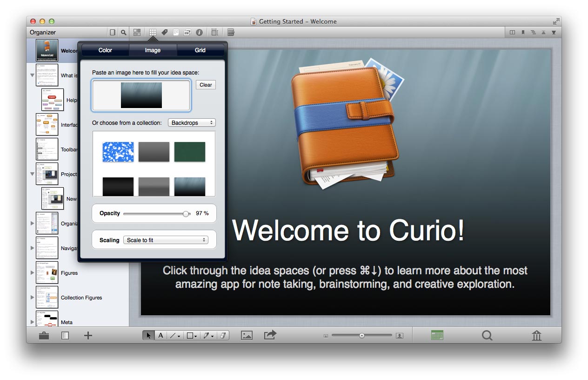Open the line tool dropdown
The height and width of the screenshot is (380, 588).
click(x=175, y=335)
